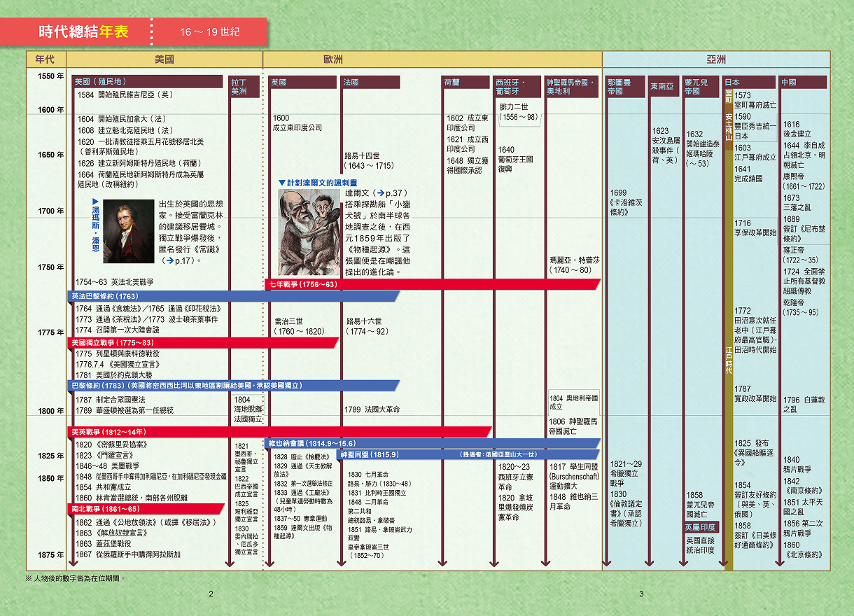Screen dimensions: 854x616
Task: Click the "1754～63 英法北美戰爭" entry
Action: [114, 282]
